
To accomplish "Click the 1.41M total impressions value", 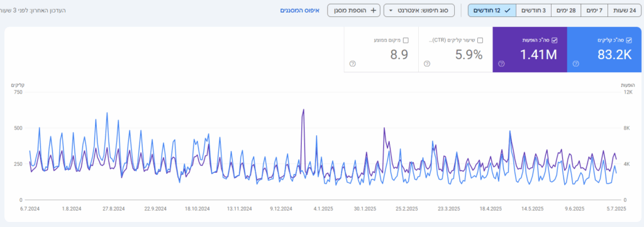I will [x=538, y=55].
